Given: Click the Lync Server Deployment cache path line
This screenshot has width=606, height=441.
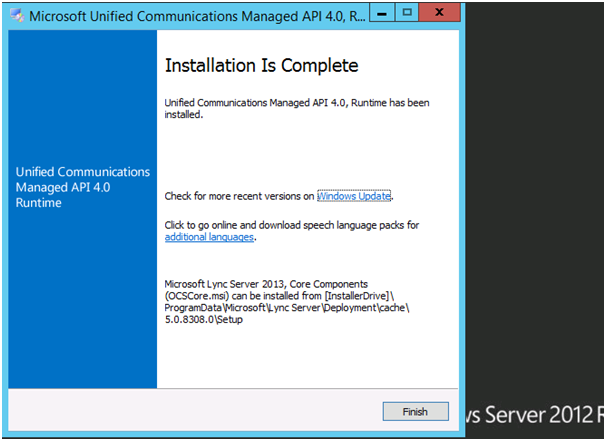Looking at the screenshot, I should (287, 308).
